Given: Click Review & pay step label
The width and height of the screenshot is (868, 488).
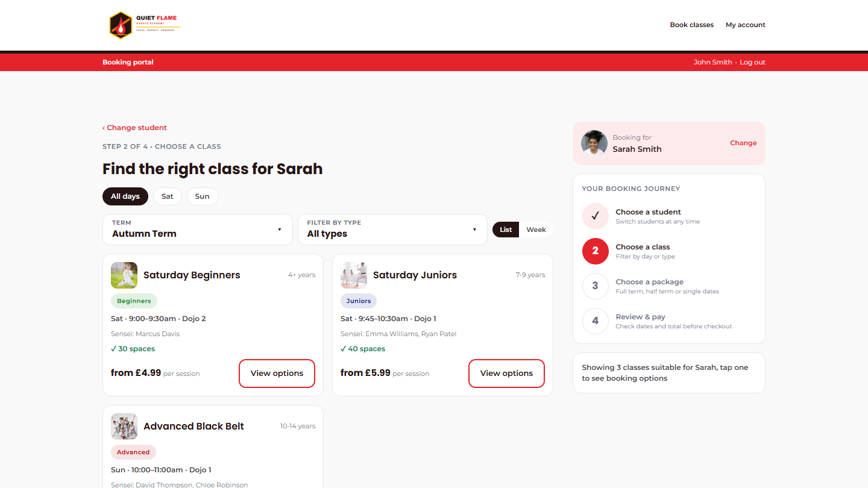Looking at the screenshot, I should tap(641, 317).
